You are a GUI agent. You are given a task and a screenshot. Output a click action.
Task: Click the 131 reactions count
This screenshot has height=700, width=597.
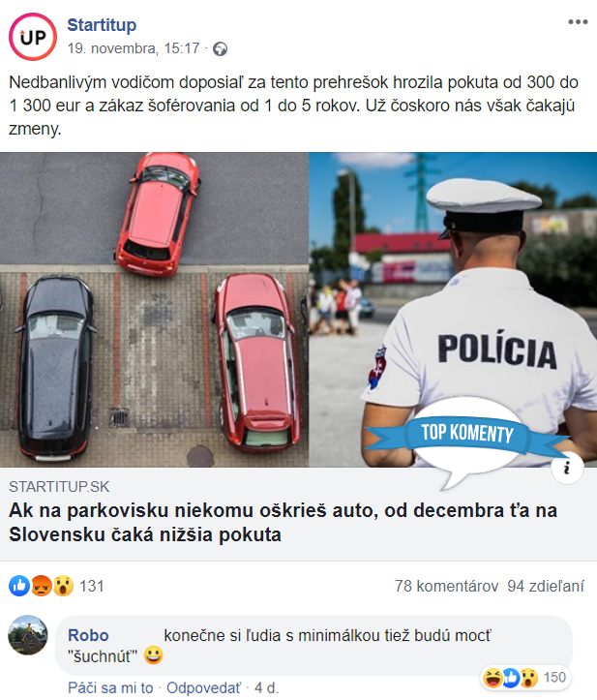pyautogui.click(x=92, y=586)
